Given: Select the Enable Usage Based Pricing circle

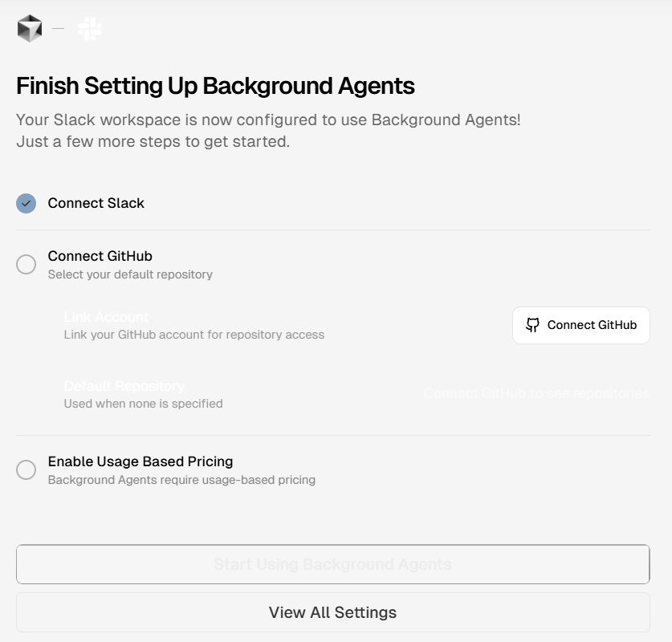Looking at the screenshot, I should pyautogui.click(x=25, y=469).
